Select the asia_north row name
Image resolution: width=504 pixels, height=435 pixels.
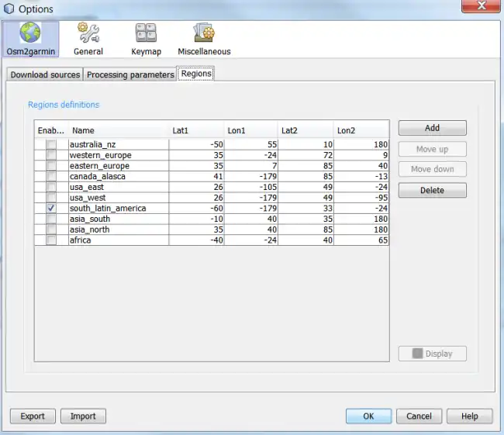[x=119, y=230]
